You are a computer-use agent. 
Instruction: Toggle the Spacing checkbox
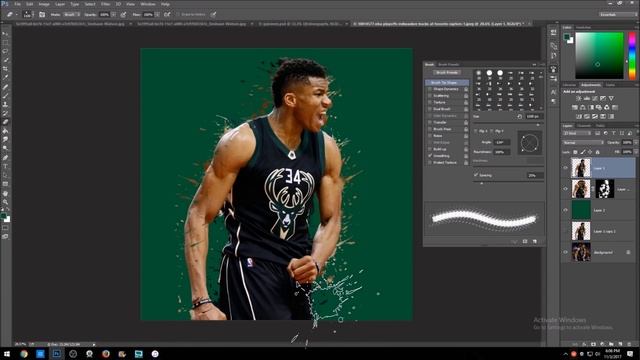click(x=476, y=175)
